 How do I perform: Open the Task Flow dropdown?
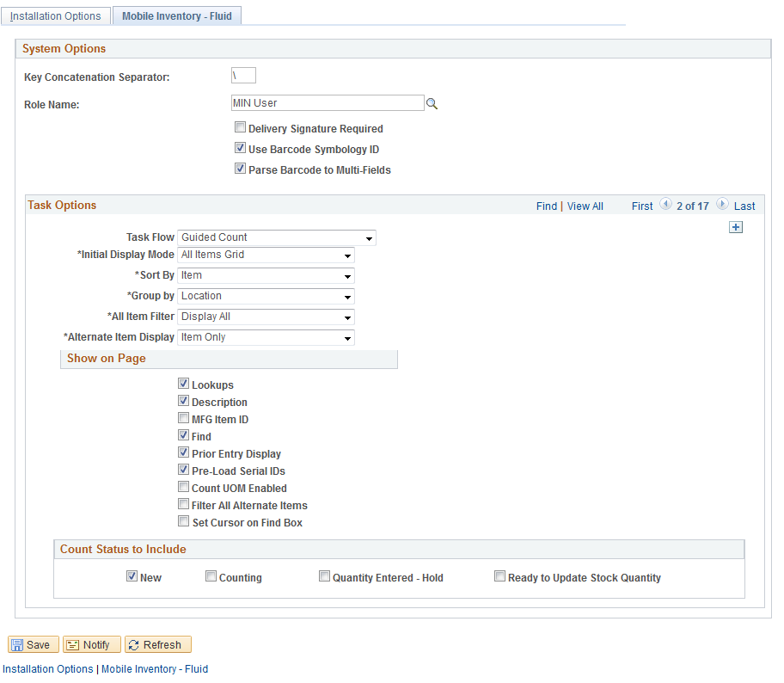pos(369,237)
